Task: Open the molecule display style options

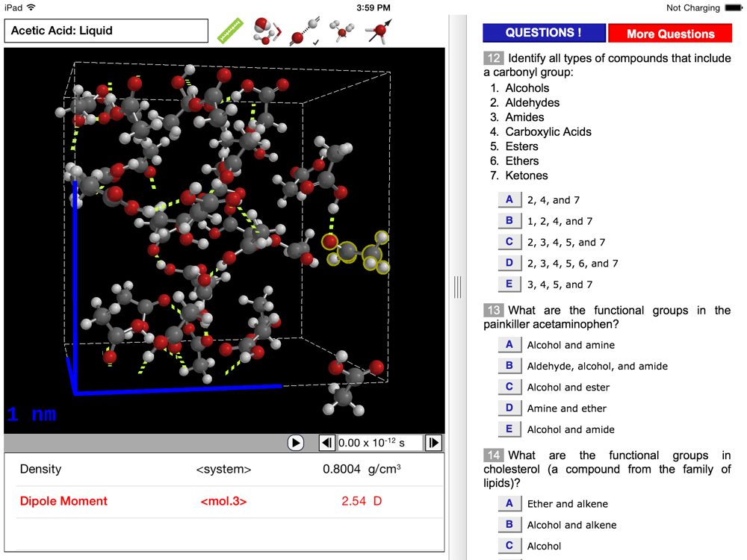Action: (x=266, y=31)
